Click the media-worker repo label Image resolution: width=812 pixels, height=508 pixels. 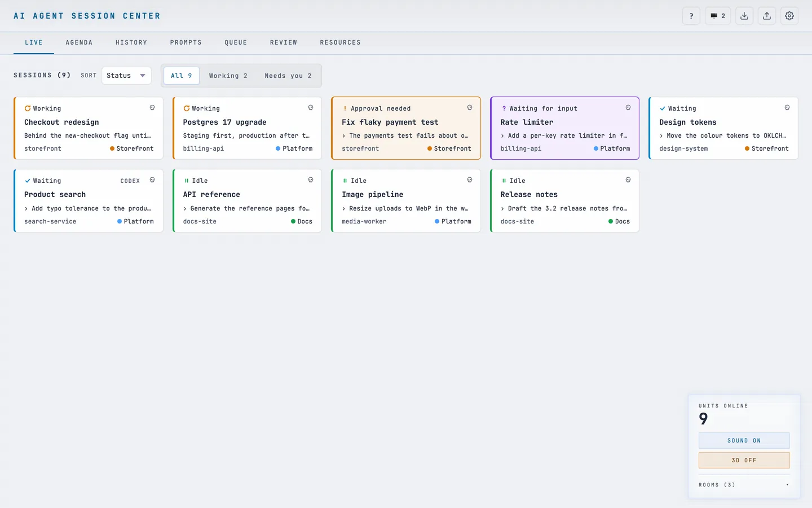pos(364,221)
